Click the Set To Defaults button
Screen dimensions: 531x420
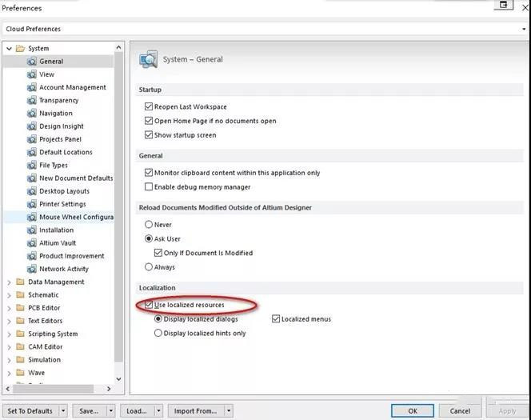(x=30, y=411)
